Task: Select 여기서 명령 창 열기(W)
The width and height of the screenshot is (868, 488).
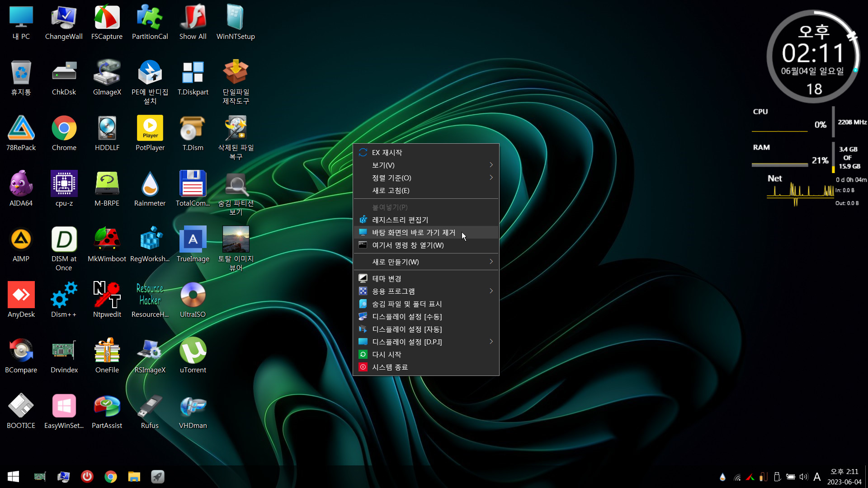Action: coord(426,245)
